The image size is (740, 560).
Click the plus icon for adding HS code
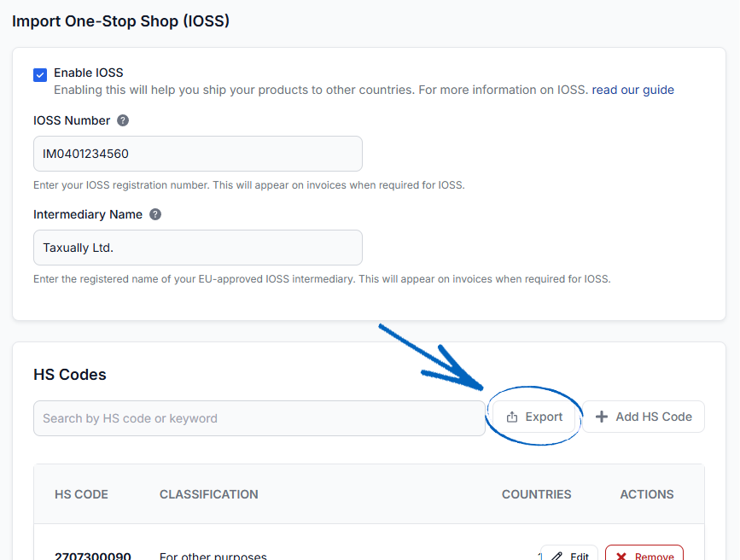[602, 417]
